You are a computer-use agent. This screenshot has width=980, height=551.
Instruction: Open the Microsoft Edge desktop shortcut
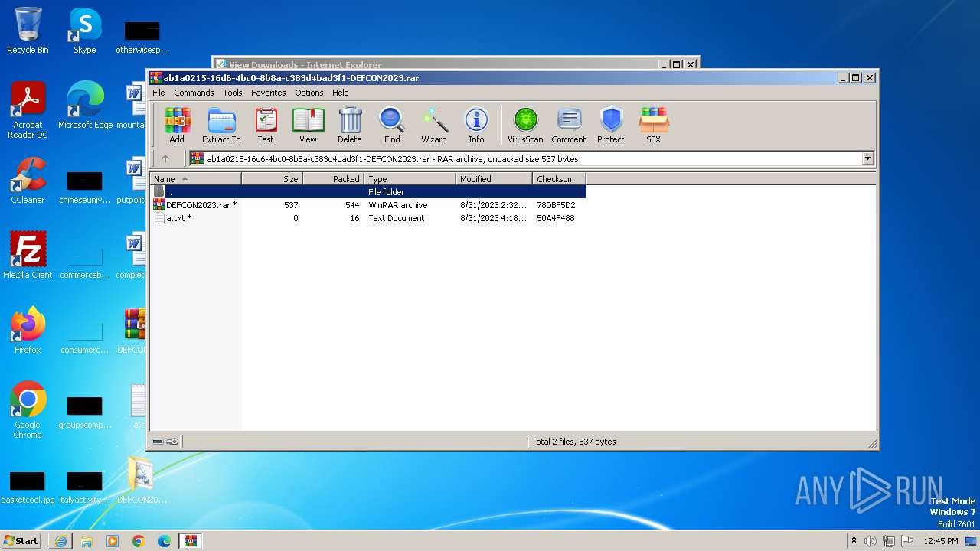pos(85,106)
